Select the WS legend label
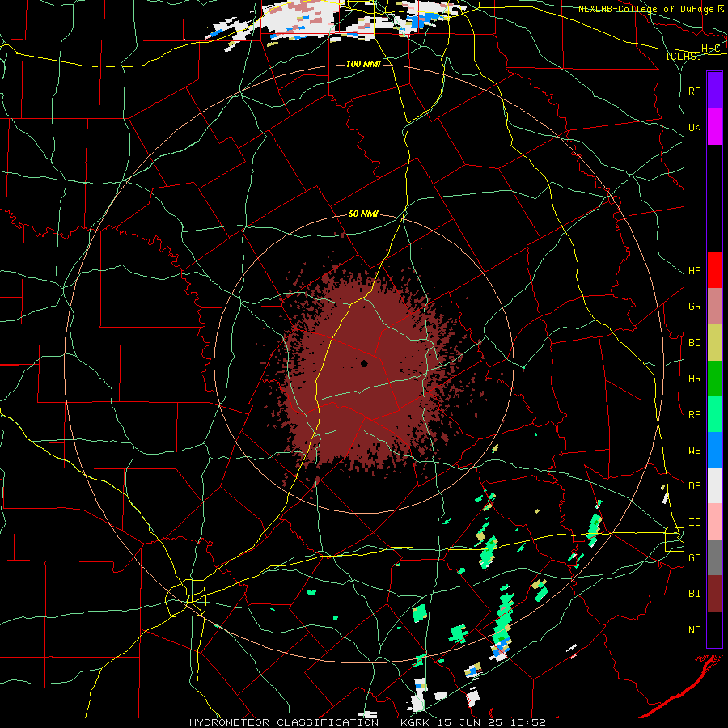 pos(695,450)
